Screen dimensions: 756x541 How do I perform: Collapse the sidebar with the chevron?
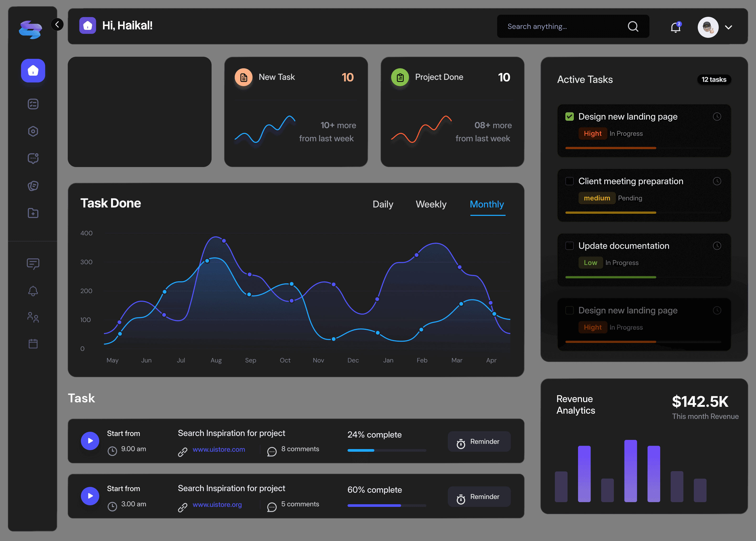57,24
